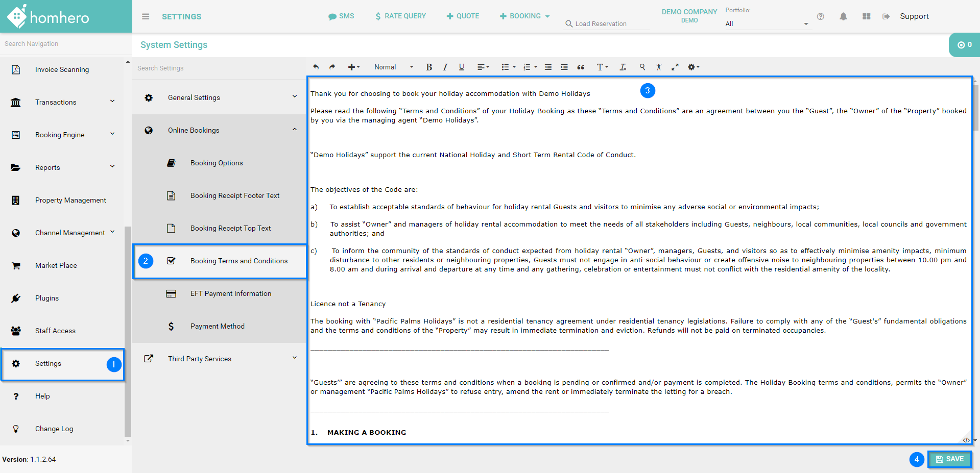This screenshot has width=980, height=473.
Task: Click the clear formatting icon
Action: tap(623, 67)
